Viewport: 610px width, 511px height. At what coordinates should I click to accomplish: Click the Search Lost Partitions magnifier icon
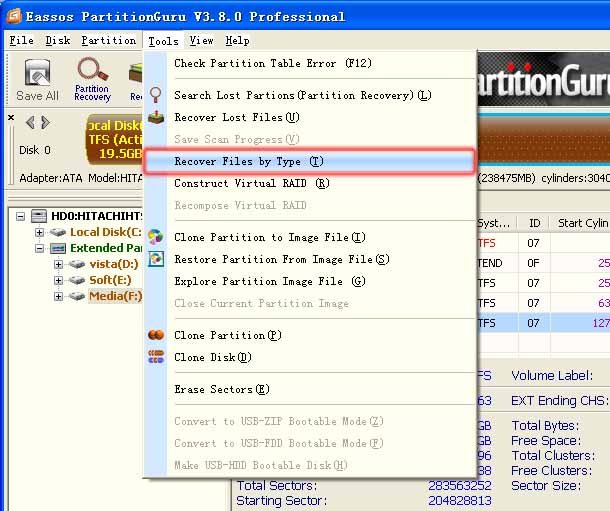(x=156, y=94)
